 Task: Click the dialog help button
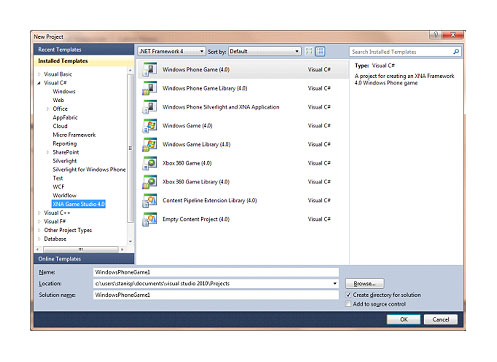tap(435, 35)
